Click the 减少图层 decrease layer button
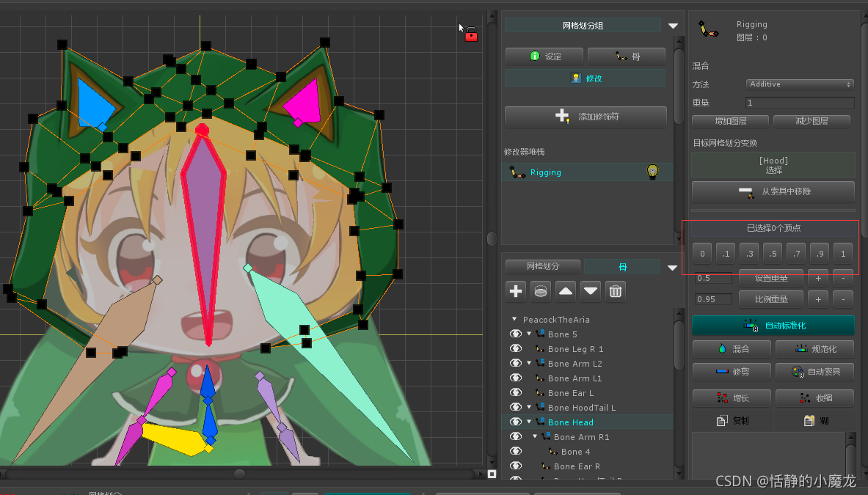This screenshot has width=868, height=495. tap(812, 120)
